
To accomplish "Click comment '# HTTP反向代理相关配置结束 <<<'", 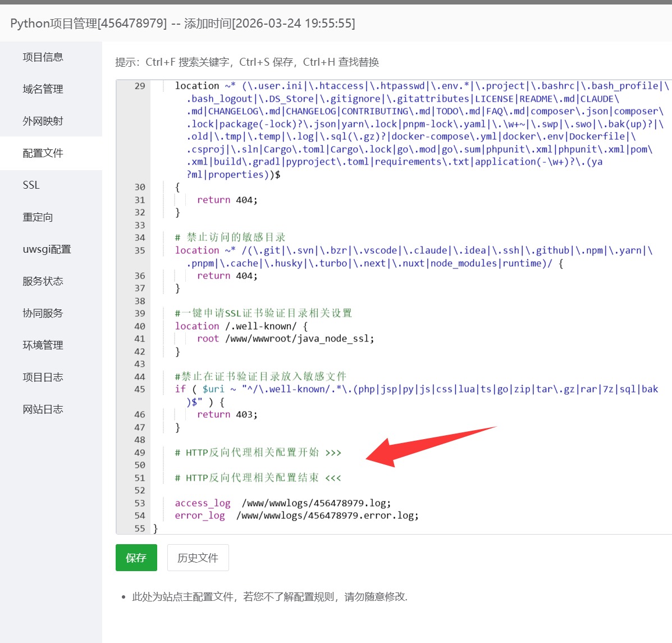I will pyautogui.click(x=258, y=478).
